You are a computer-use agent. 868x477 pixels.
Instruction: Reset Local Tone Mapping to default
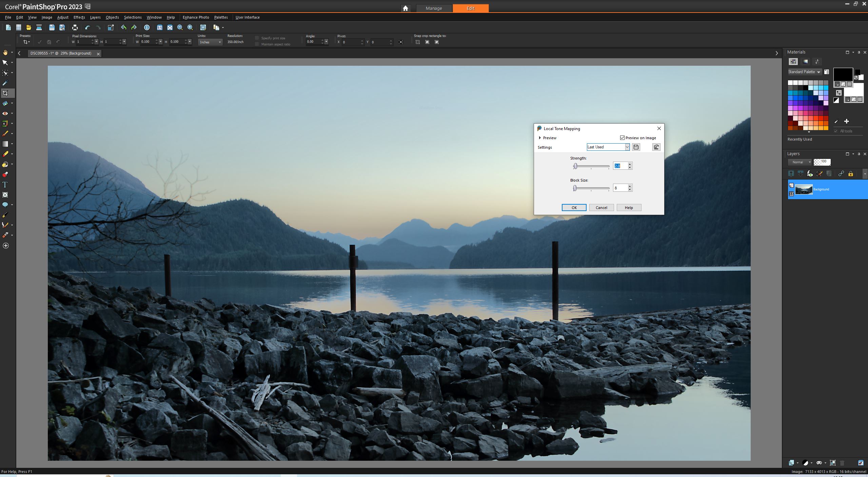(656, 147)
